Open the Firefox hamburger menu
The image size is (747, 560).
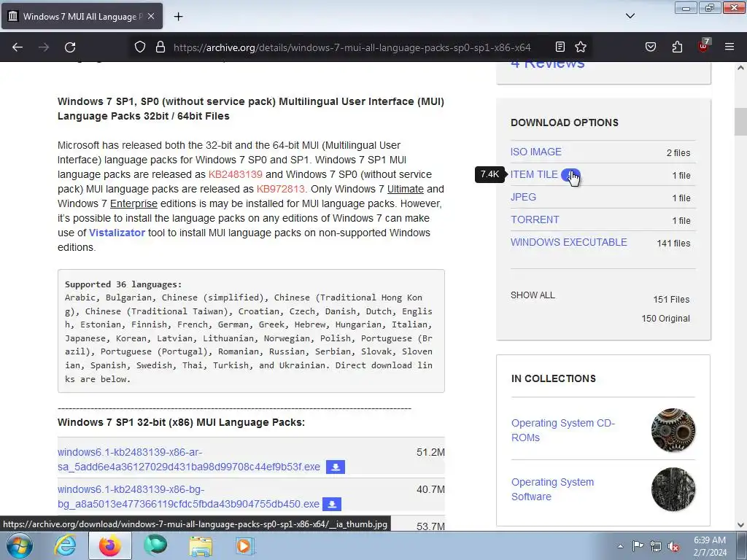pyautogui.click(x=729, y=47)
